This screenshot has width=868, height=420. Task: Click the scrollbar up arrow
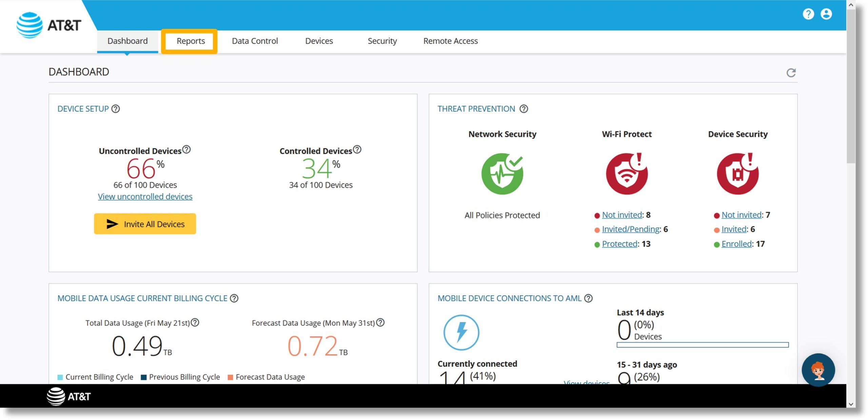(x=851, y=5)
